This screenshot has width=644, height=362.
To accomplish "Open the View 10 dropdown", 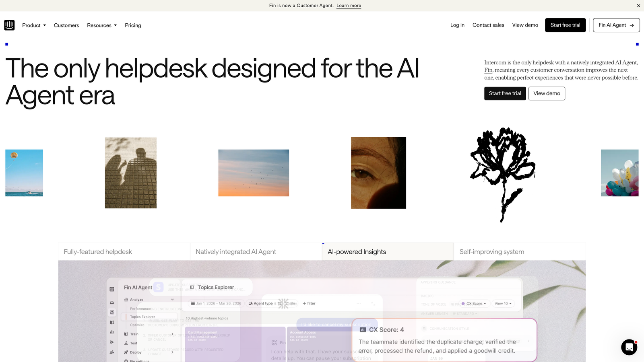I will (503, 304).
